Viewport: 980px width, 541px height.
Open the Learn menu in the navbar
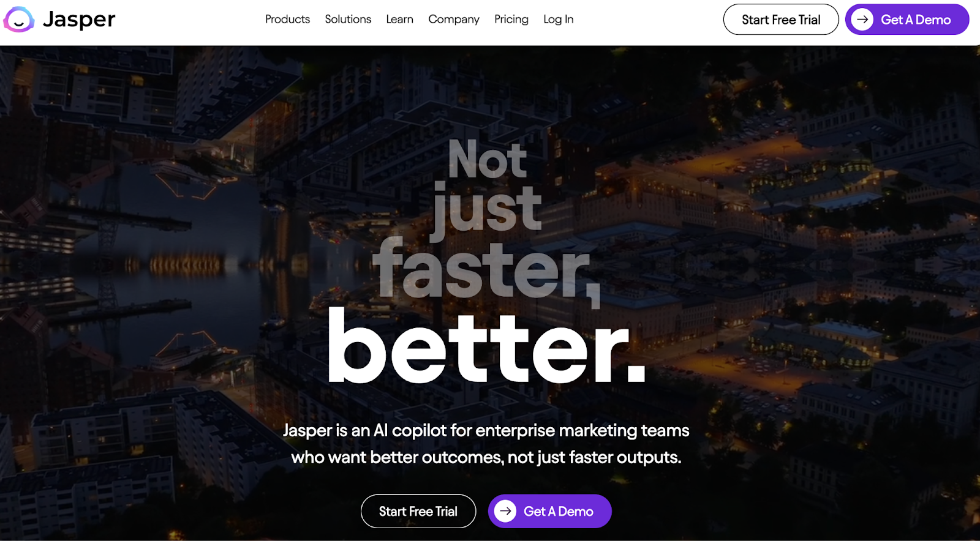click(x=399, y=20)
